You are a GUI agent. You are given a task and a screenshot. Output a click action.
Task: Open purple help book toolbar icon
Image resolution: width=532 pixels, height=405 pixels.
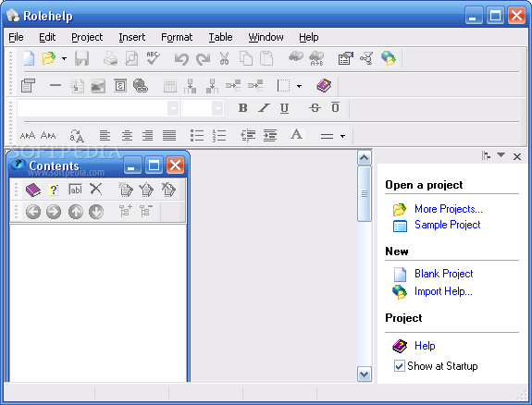click(x=324, y=85)
